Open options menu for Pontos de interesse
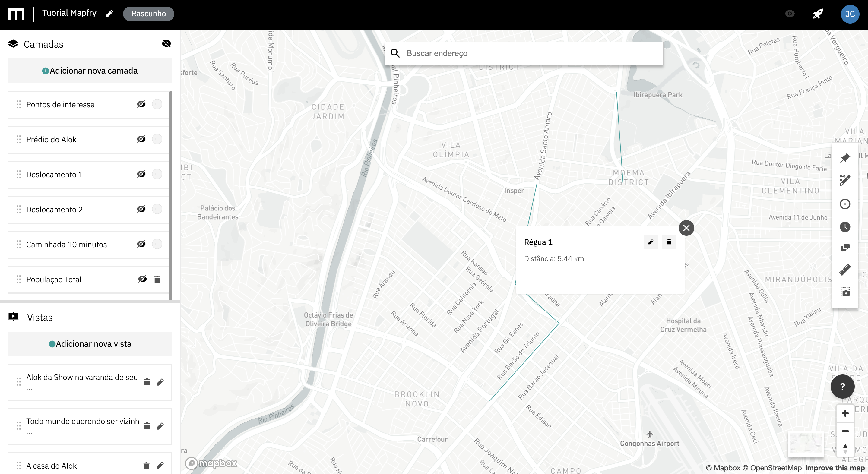 [157, 104]
